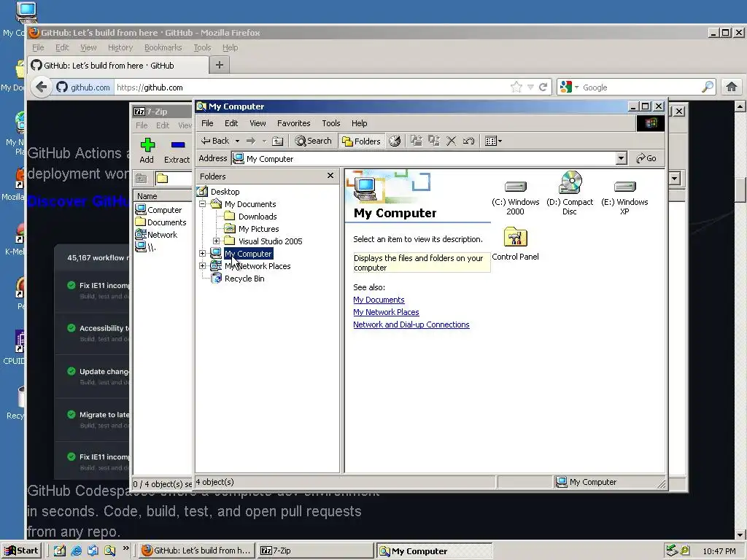
Task: Go up one folder level
Action: pyautogui.click(x=278, y=141)
